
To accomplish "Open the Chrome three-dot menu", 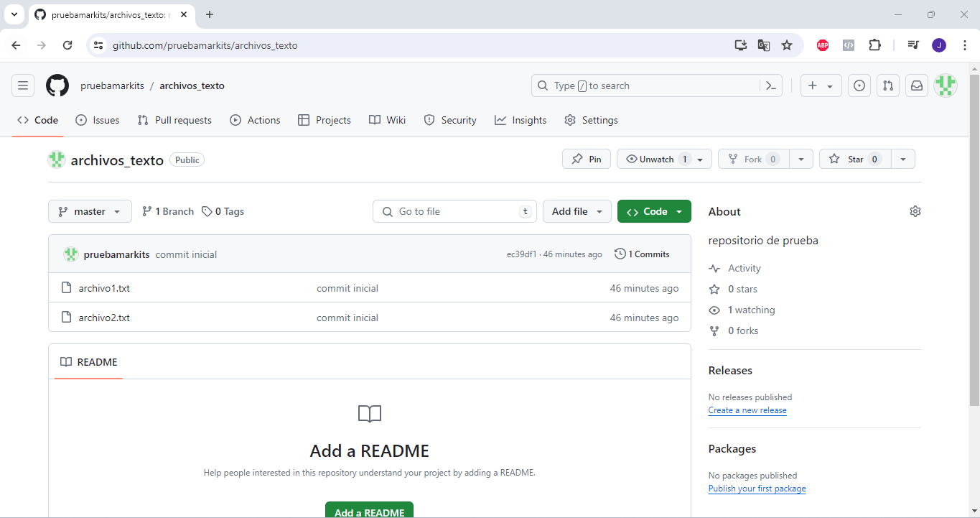I will 965,45.
